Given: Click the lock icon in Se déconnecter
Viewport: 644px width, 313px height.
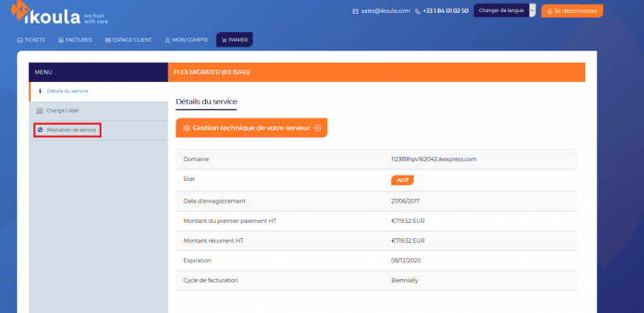Looking at the screenshot, I should (550, 11).
